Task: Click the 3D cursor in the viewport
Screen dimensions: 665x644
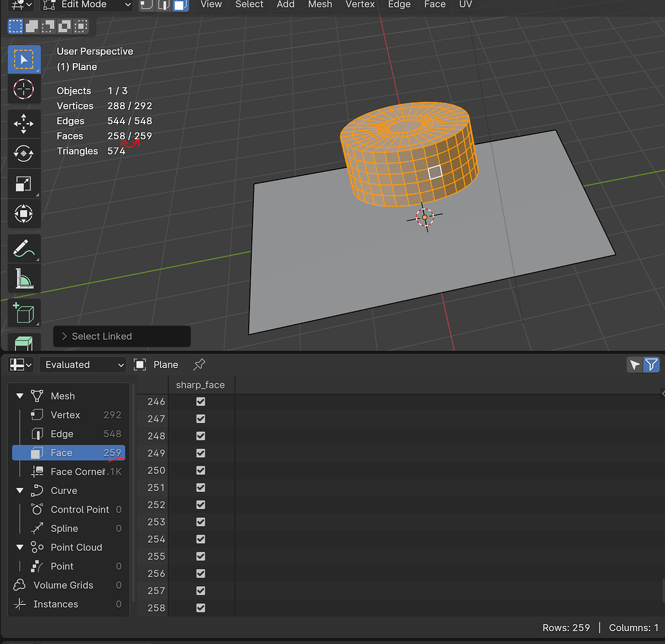Action: (x=425, y=218)
